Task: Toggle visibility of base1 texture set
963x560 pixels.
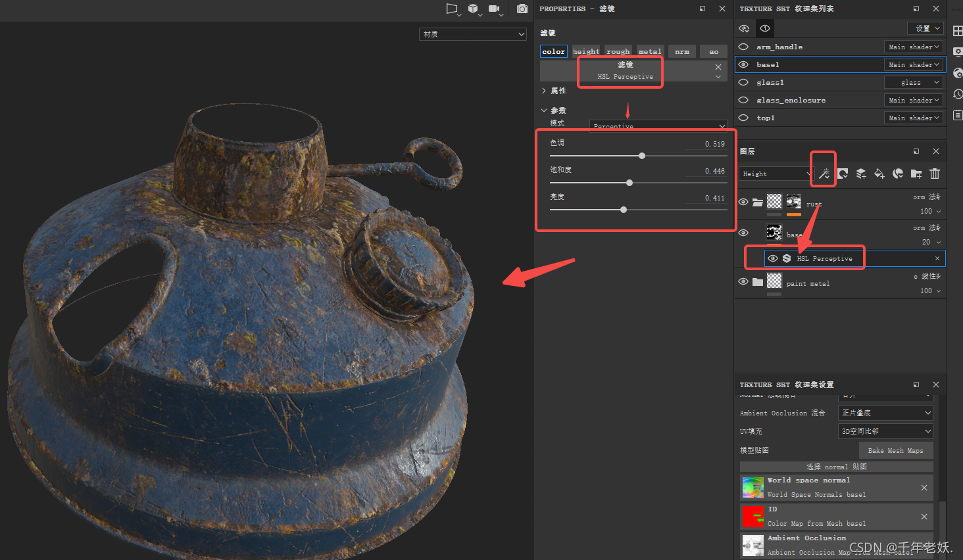Action: pyautogui.click(x=744, y=64)
